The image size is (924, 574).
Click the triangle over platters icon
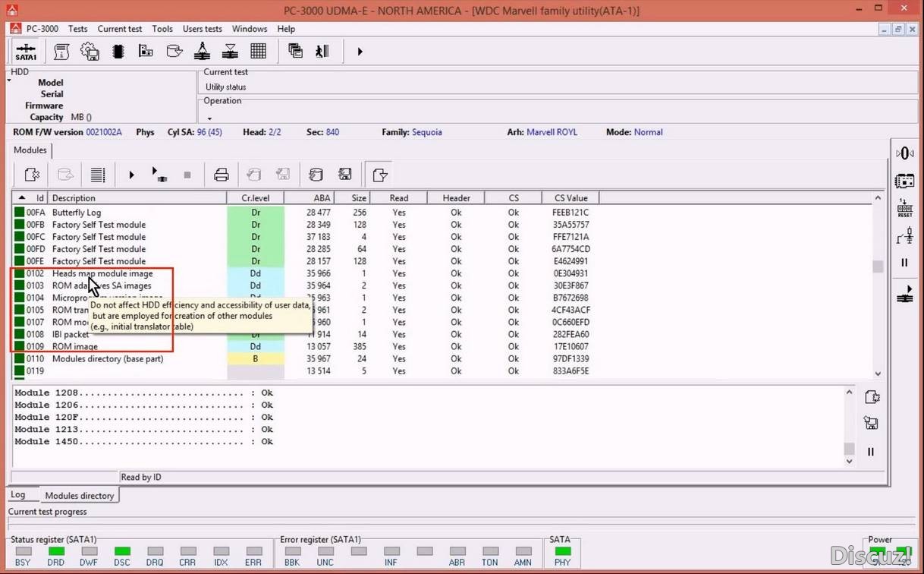point(230,52)
